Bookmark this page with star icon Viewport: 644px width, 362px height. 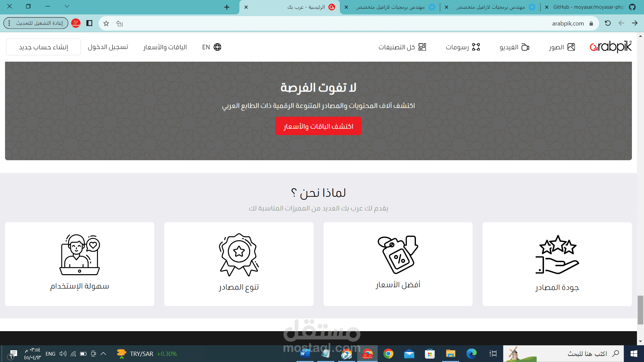(106, 23)
